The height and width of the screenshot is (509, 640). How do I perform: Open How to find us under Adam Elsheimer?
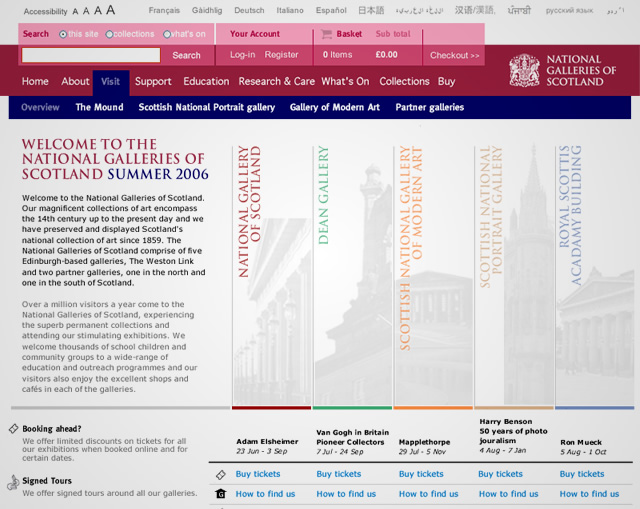(265, 494)
